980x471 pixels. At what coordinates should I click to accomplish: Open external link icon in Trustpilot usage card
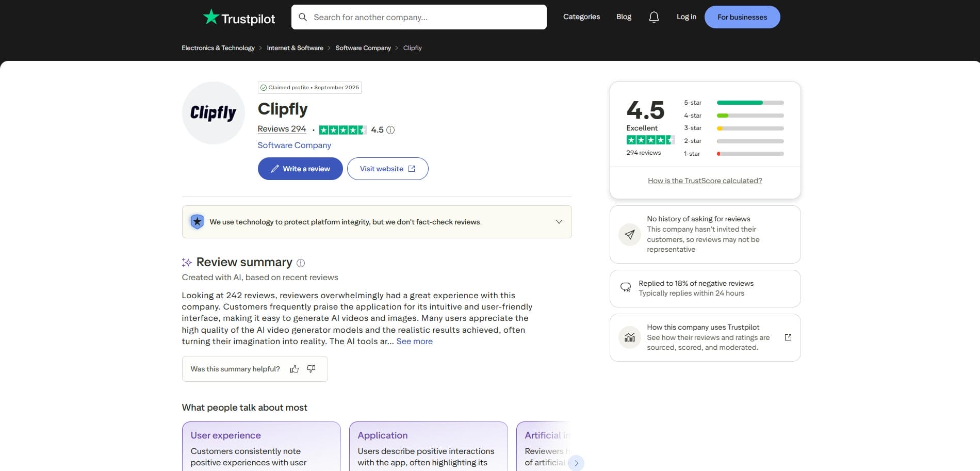point(788,337)
